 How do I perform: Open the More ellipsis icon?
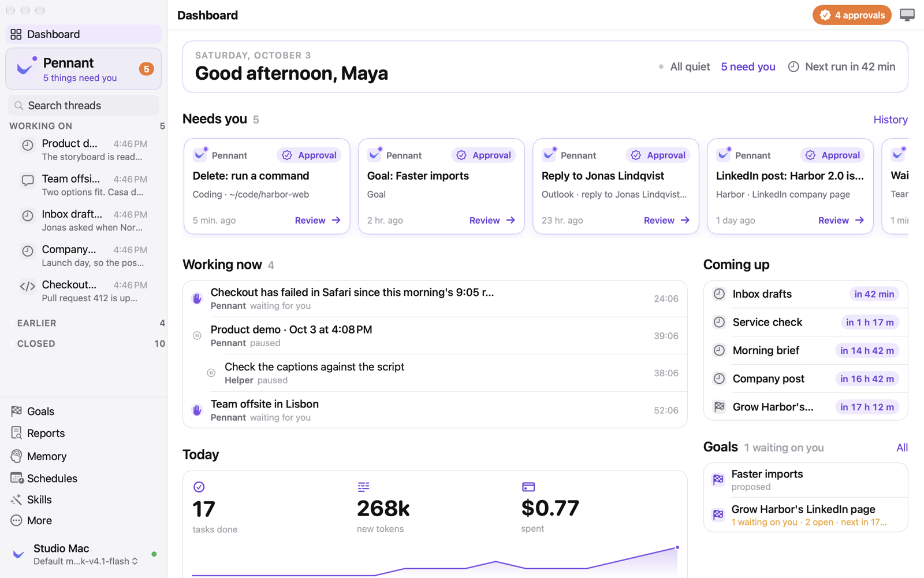[16, 520]
